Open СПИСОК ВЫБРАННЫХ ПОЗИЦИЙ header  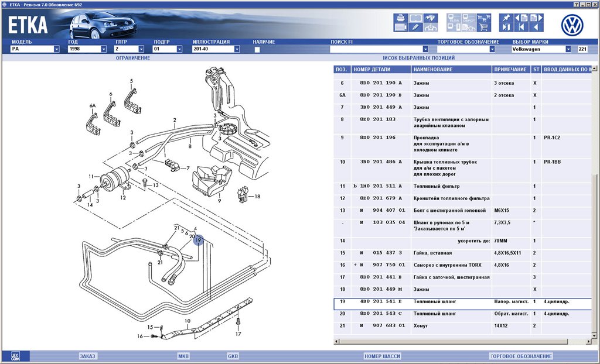418,58
